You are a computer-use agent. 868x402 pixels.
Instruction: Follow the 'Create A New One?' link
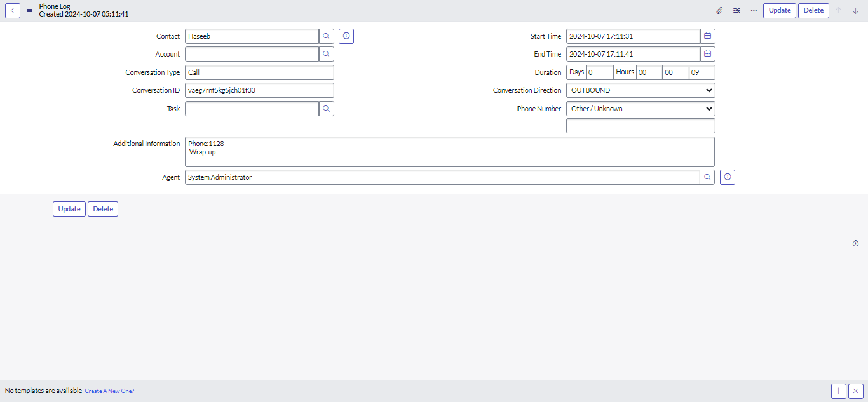(109, 391)
